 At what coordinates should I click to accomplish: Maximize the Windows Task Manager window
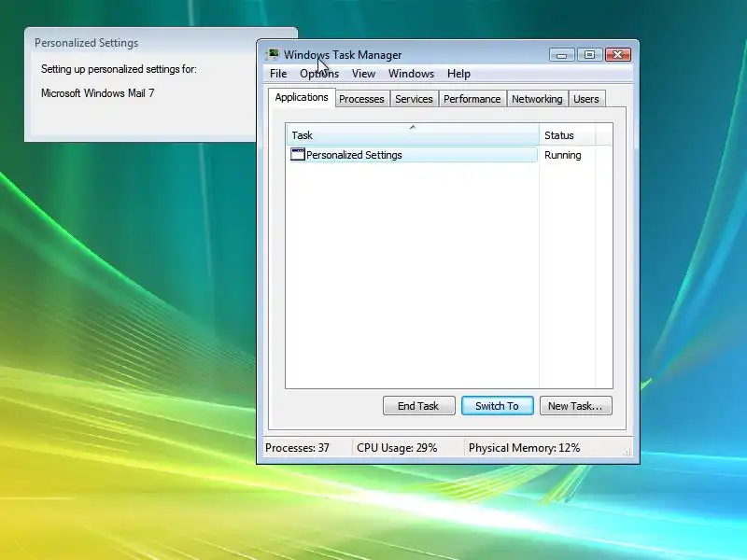tap(590, 55)
